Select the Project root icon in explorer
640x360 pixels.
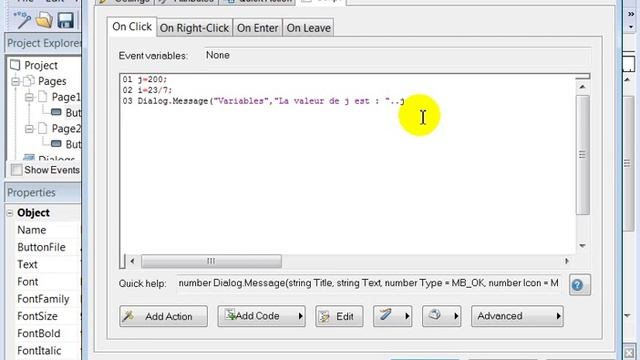(x=16, y=65)
